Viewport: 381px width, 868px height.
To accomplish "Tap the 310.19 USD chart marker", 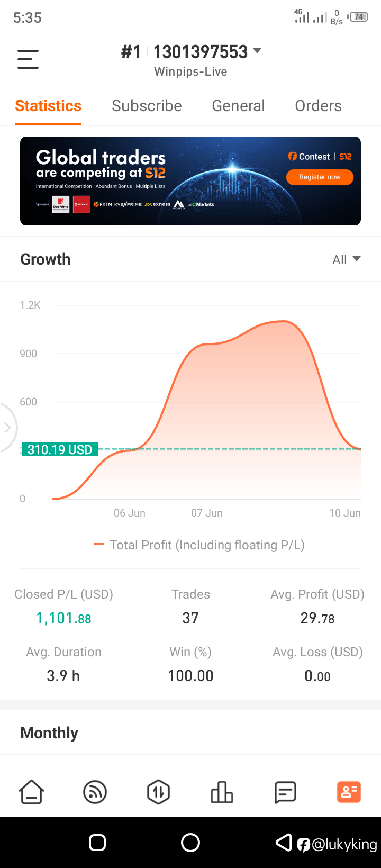I will (60, 450).
